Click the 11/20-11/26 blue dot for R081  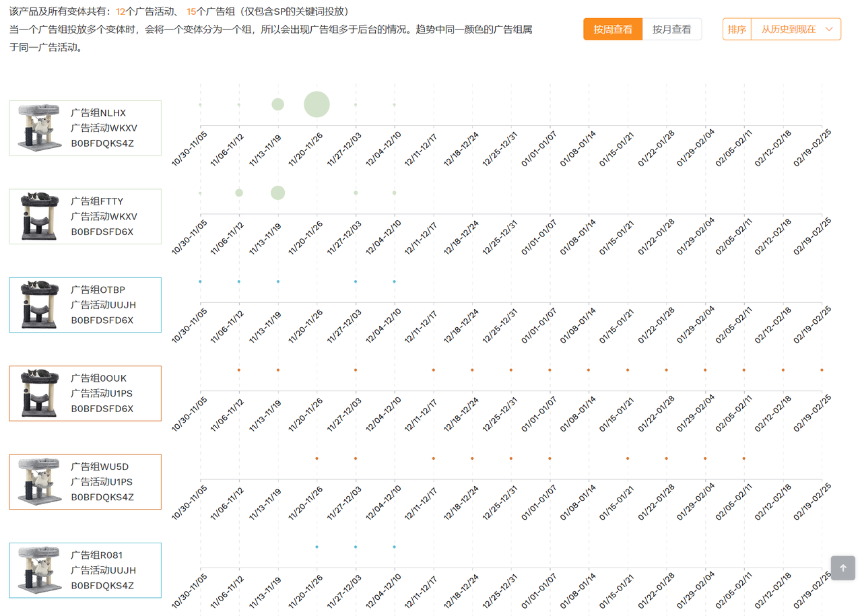pyautogui.click(x=317, y=547)
